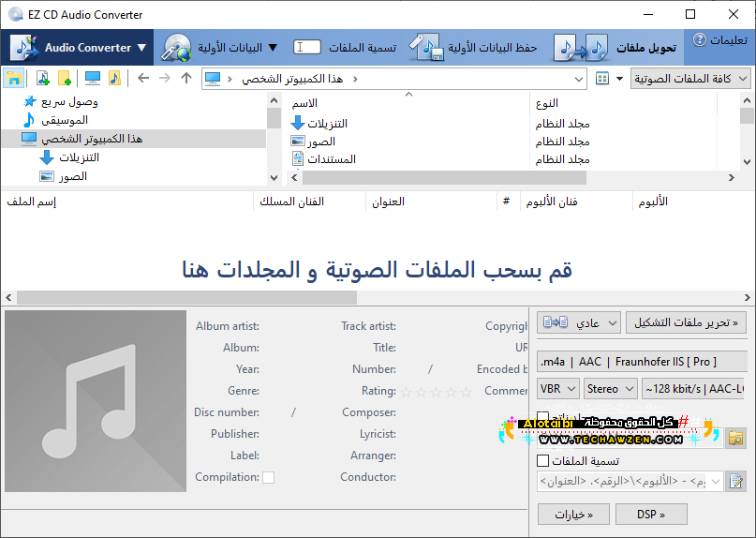Sort by الفنان المسلك column header

pyautogui.click(x=309, y=202)
